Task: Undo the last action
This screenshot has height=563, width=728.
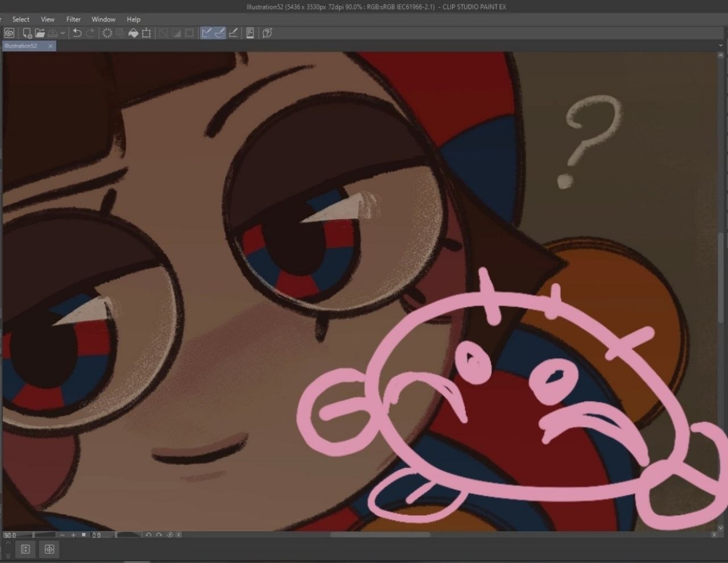Action: tap(77, 33)
